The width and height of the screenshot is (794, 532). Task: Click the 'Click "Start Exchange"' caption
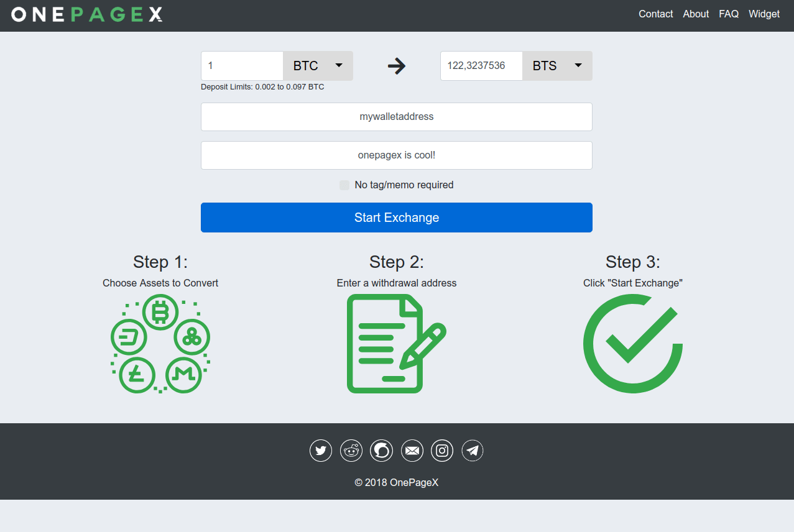pos(633,283)
